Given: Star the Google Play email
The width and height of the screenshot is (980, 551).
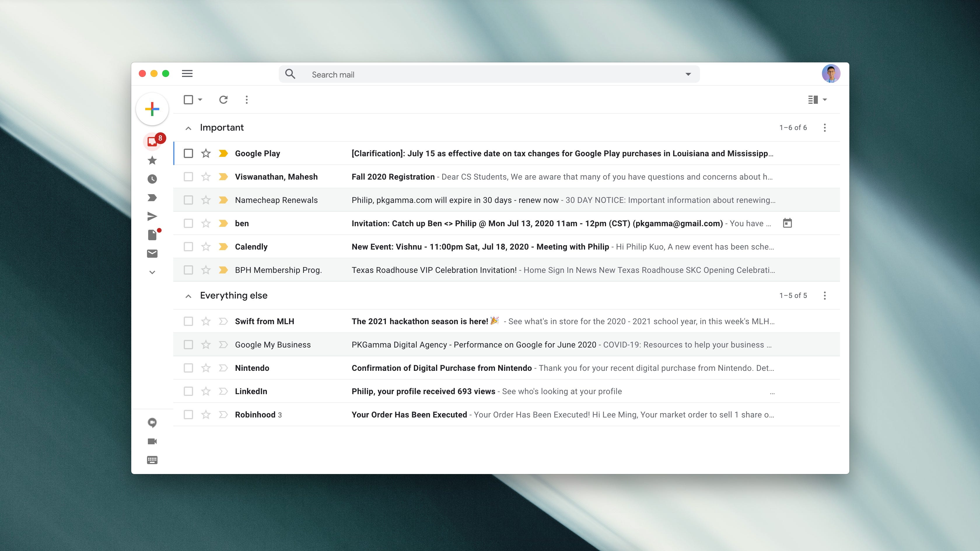Looking at the screenshot, I should click(206, 153).
